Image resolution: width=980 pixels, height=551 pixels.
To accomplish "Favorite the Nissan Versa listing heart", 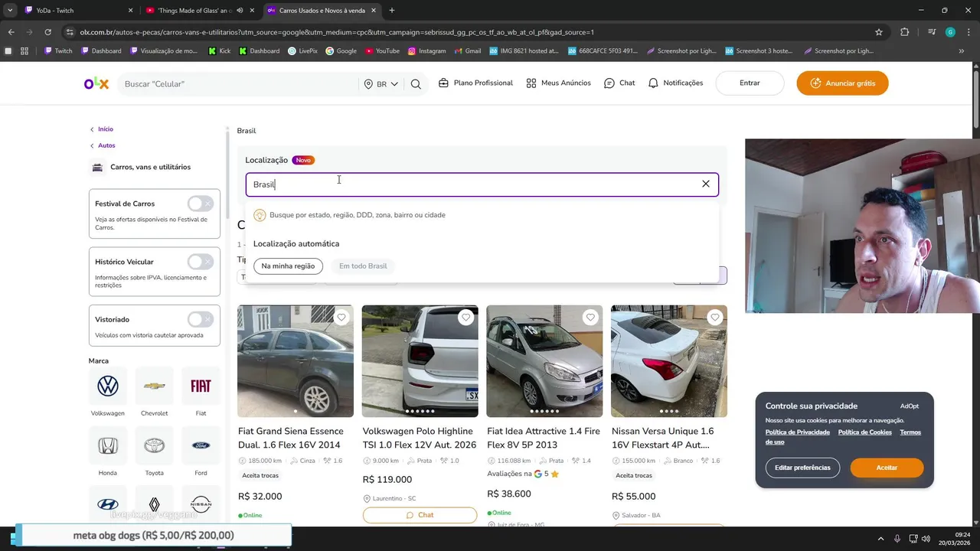I will pos(714,318).
